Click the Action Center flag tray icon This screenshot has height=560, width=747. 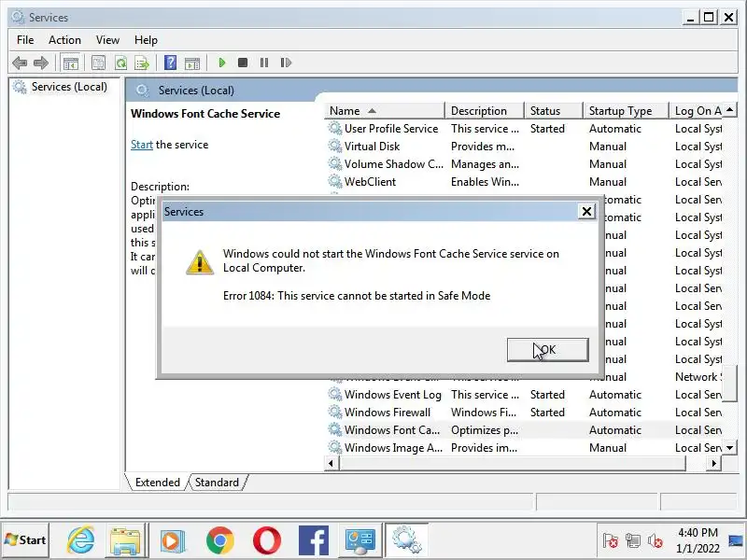[610, 540]
